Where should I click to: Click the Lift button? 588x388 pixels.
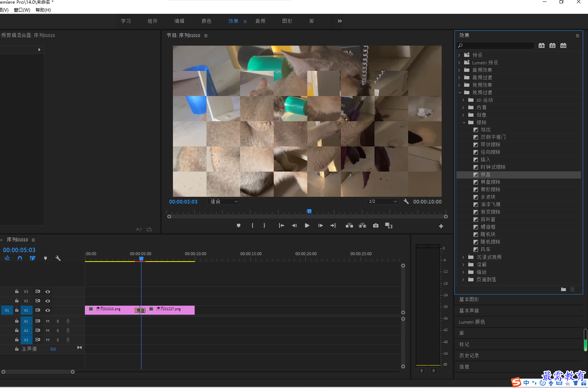(x=349, y=226)
